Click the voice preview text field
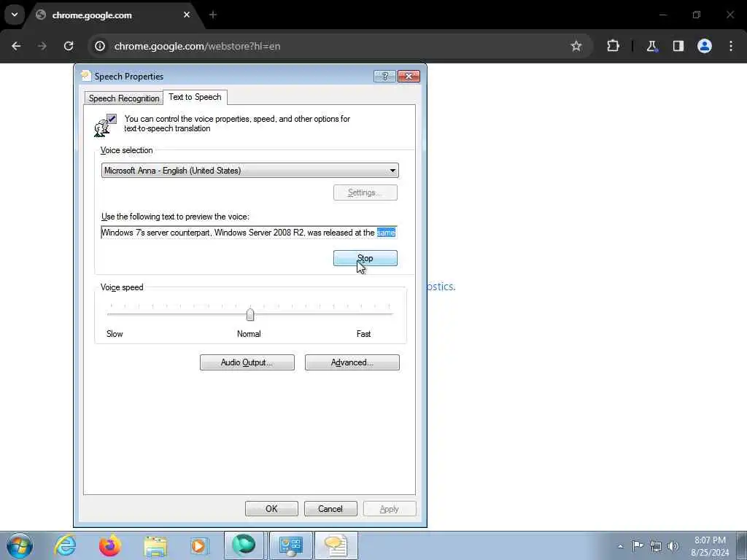Viewport: 747px width, 560px height. point(249,233)
